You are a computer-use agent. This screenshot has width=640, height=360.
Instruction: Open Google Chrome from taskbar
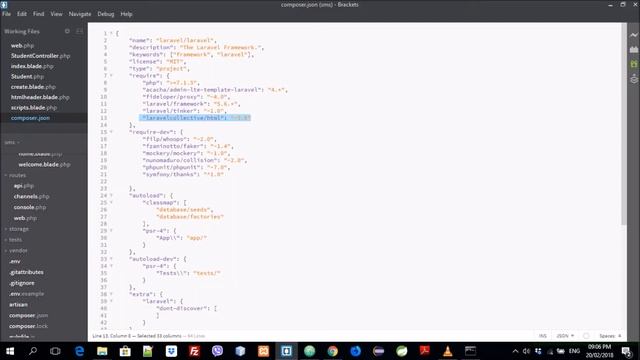click(333, 351)
